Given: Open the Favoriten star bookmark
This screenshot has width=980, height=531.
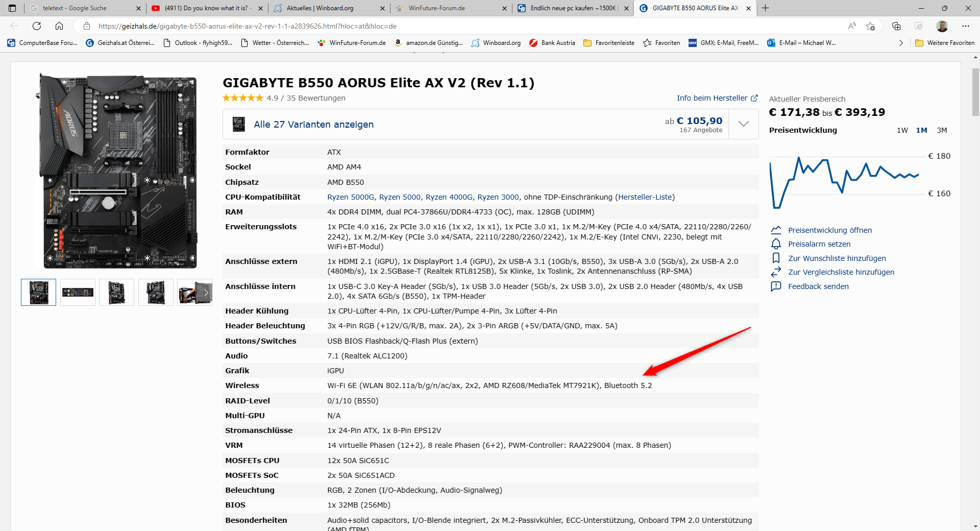Looking at the screenshot, I should click(661, 43).
